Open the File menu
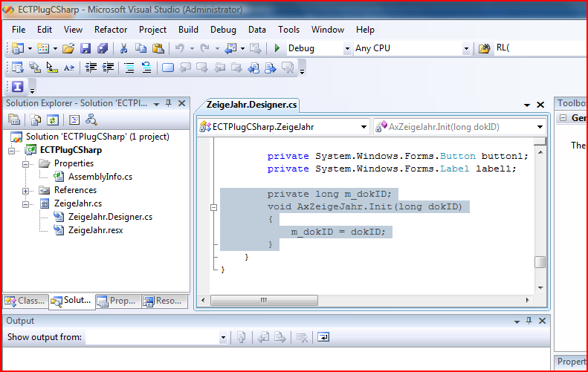 [19, 30]
